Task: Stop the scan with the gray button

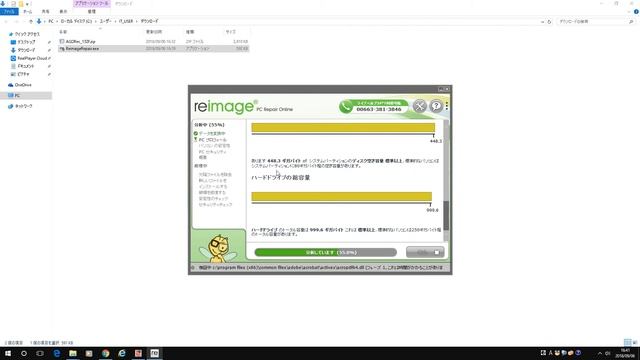Action: tap(425, 252)
